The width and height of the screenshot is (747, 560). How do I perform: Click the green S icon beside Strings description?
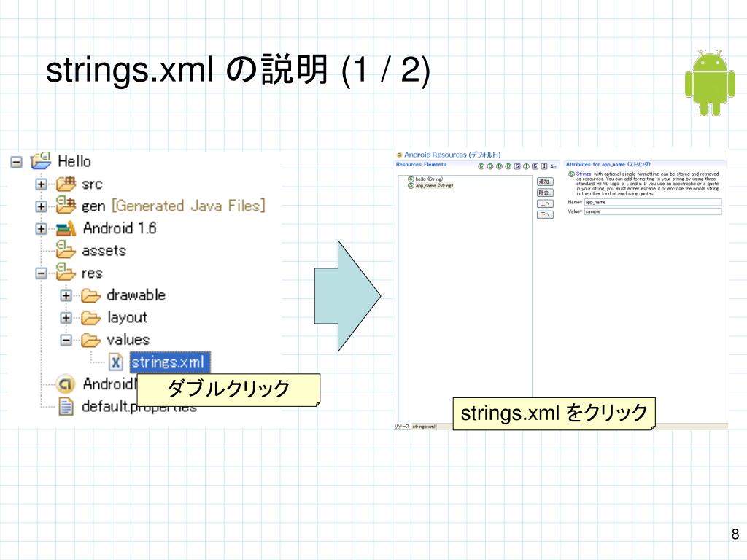(571, 174)
